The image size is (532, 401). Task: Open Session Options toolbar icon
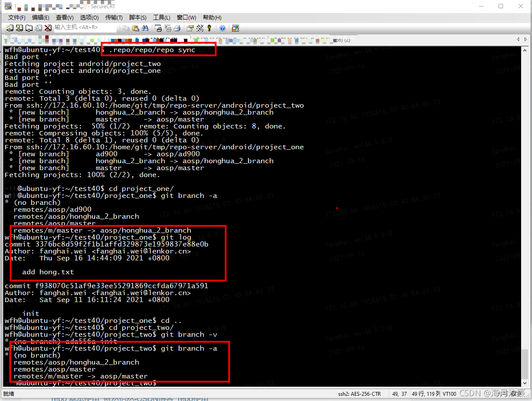[x=190, y=28]
